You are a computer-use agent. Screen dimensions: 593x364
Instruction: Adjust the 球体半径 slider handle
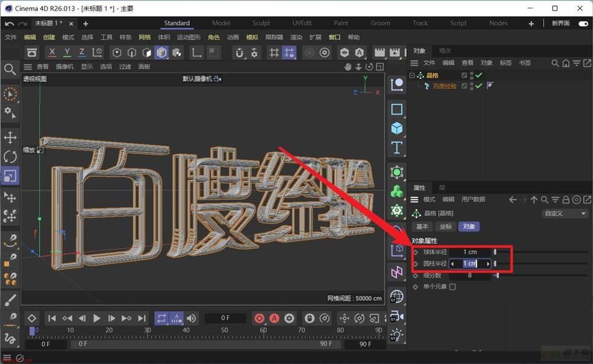495,252
